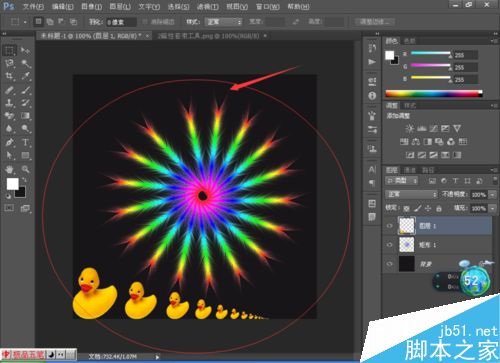This screenshot has width=500, height=363.
Task: Select the Healing Brush tool
Action: tap(9, 90)
